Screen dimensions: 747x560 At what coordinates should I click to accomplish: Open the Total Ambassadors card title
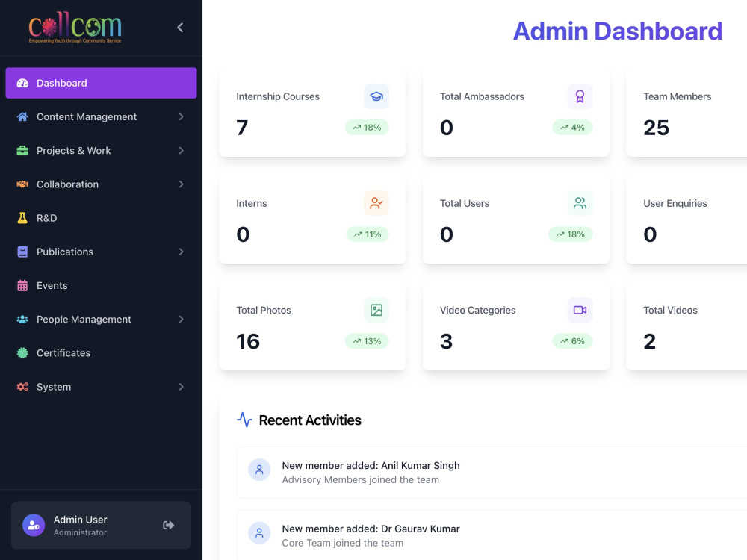(x=482, y=96)
